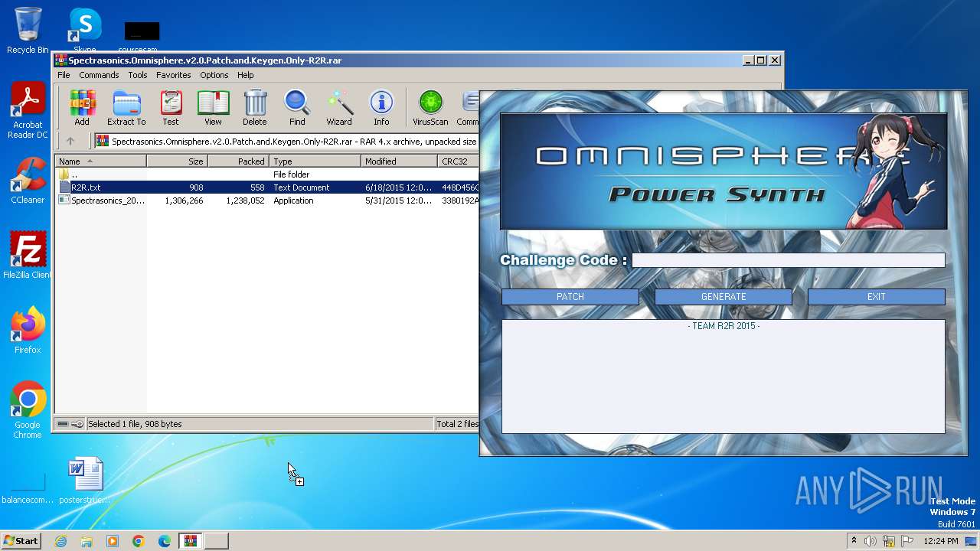The width and height of the screenshot is (980, 551).
Task: Click the Test archive icon
Action: [171, 108]
